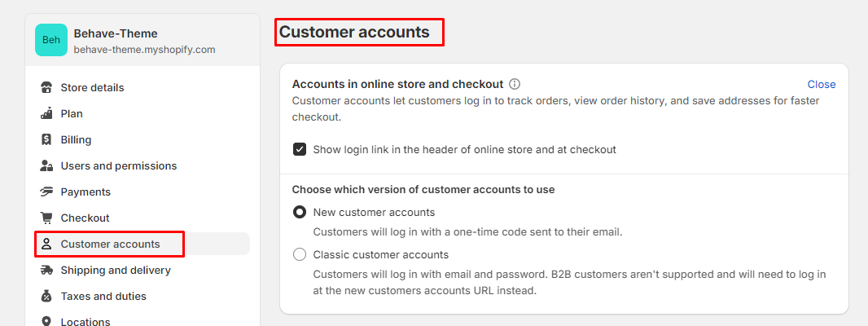Viewport: 868px width, 326px height.
Task: Click the Store details storefront icon
Action: (x=46, y=87)
